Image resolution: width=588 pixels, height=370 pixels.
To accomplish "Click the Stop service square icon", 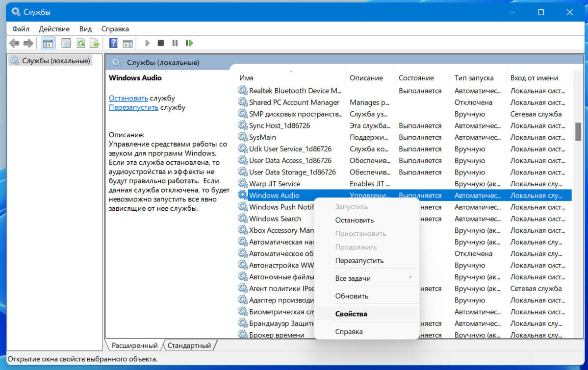I will pos(161,43).
